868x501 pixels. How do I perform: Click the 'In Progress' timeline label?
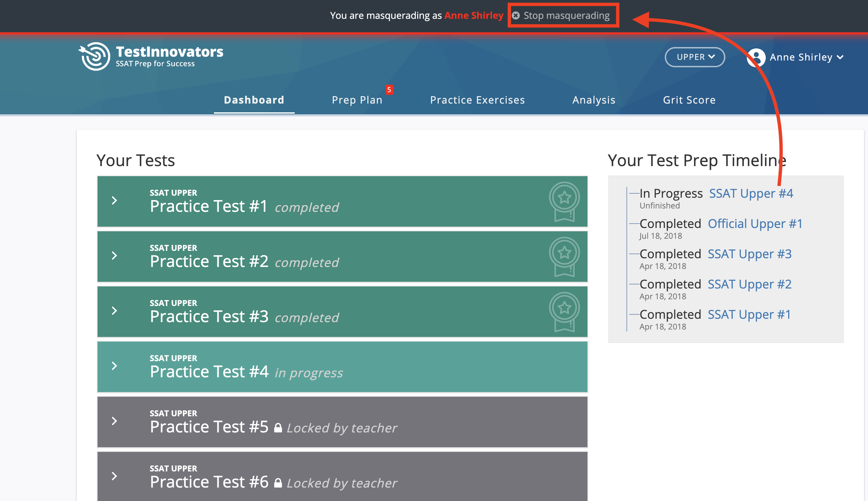pos(671,193)
